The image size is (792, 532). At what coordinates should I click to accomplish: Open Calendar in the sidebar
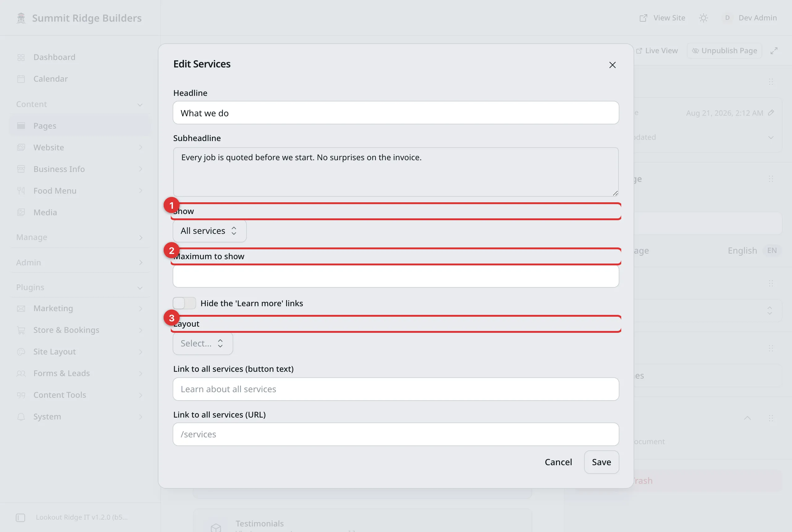(80, 79)
